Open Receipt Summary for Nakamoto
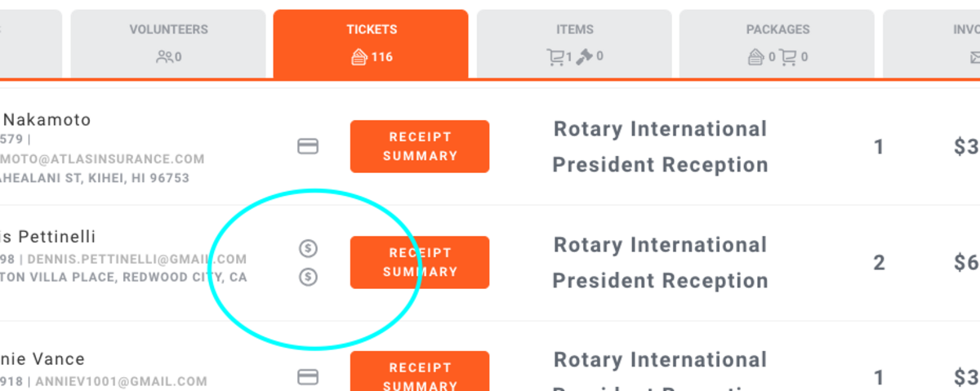This screenshot has height=391, width=980. pos(420,147)
